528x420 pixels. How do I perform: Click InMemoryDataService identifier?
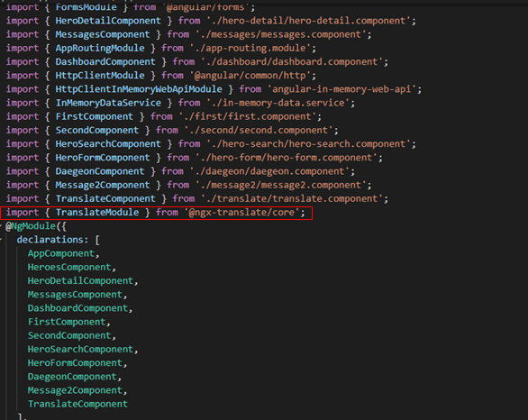(108, 103)
